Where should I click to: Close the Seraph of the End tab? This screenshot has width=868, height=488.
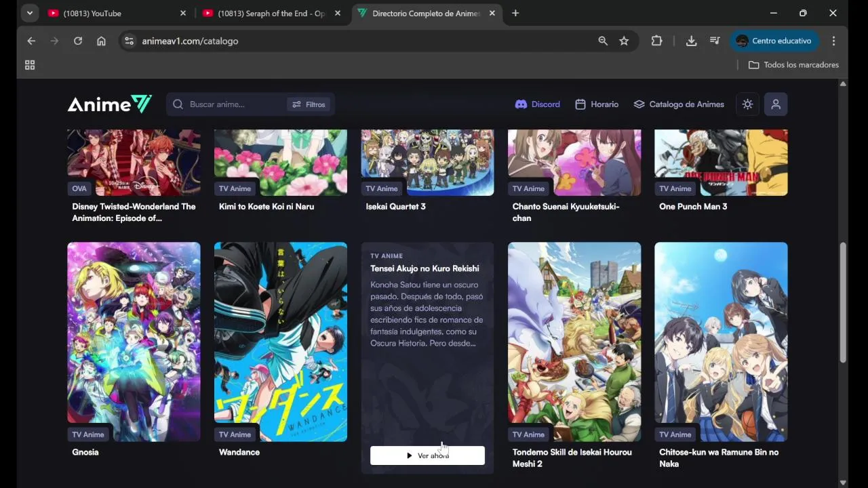tap(338, 13)
